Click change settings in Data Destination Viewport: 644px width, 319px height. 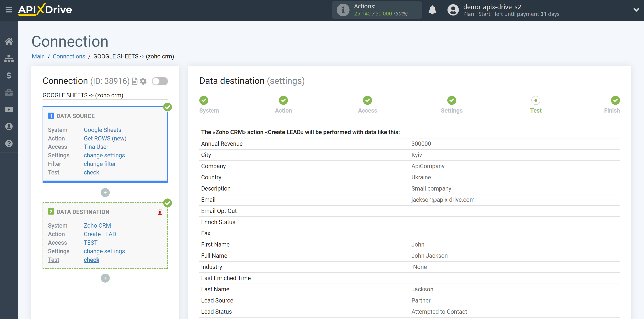pos(104,251)
